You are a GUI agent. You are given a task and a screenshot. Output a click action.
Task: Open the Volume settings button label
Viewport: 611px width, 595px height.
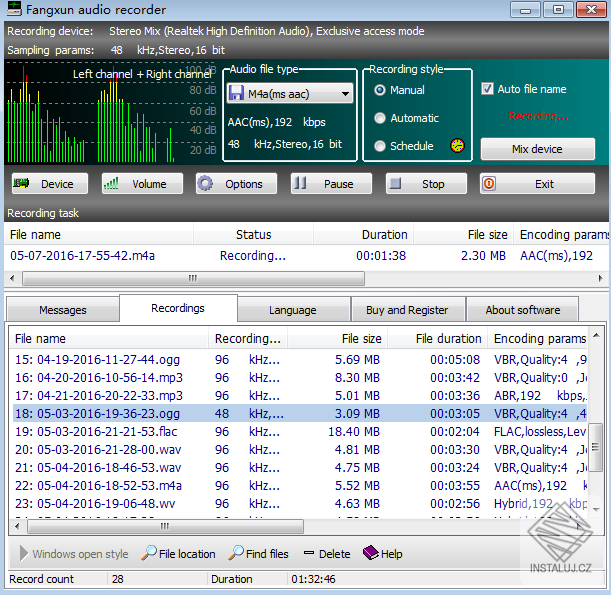149,184
